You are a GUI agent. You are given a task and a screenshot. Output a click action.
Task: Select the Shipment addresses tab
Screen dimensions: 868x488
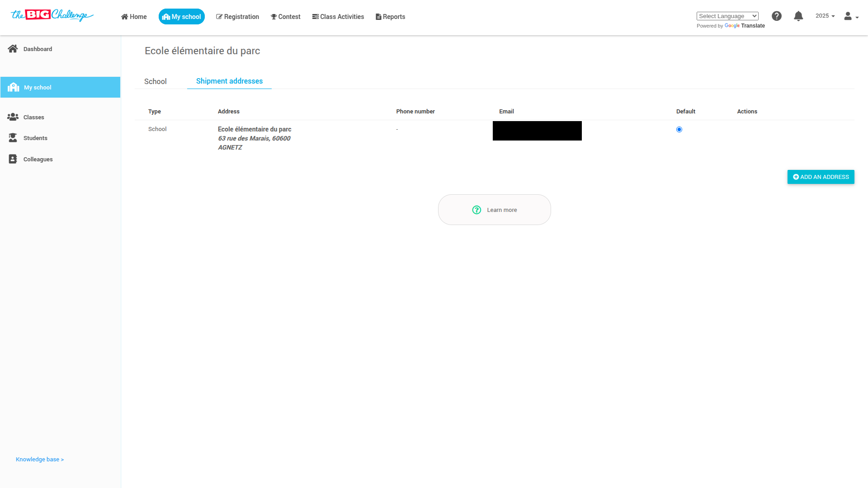coord(229,81)
